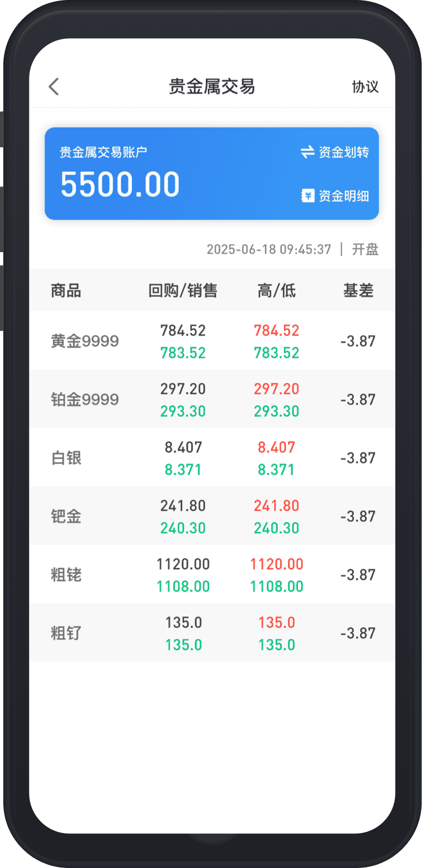Select the 铂金9999 platinum row
Viewport: 422px width, 868px height.
(x=85, y=399)
